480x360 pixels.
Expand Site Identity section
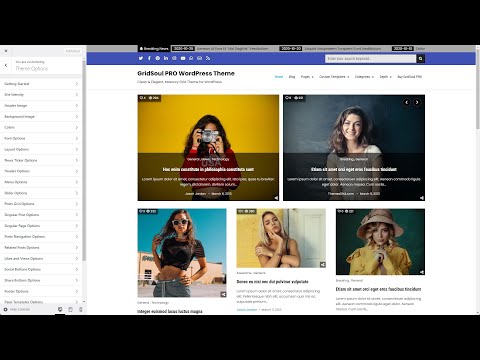(x=41, y=95)
